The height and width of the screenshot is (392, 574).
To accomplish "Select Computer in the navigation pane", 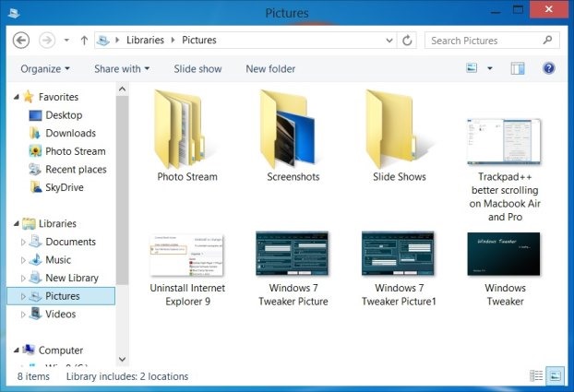I will click(x=61, y=350).
